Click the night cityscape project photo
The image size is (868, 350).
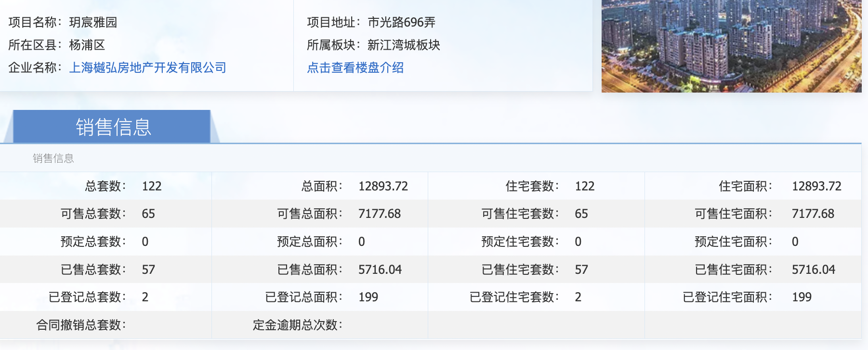(731, 46)
